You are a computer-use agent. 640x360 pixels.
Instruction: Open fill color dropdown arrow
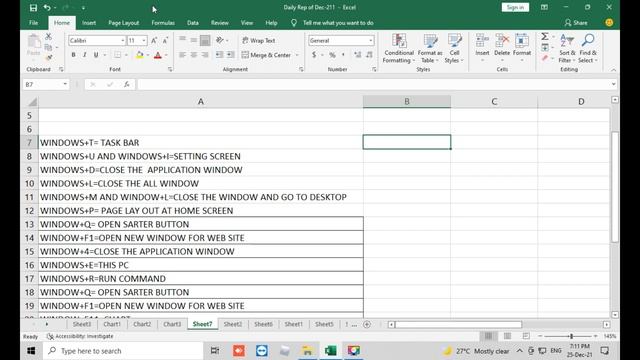pos(147,55)
